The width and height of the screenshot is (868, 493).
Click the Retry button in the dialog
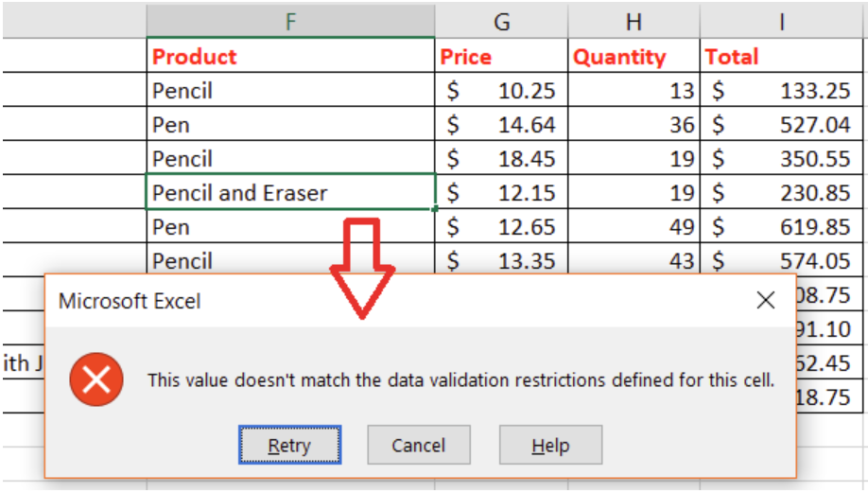click(289, 445)
